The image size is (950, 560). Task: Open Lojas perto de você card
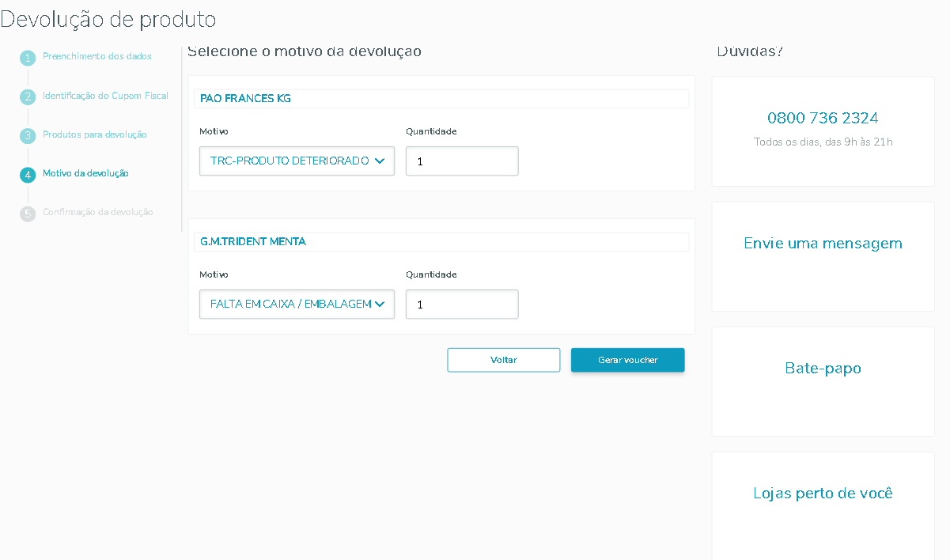pyautogui.click(x=823, y=494)
